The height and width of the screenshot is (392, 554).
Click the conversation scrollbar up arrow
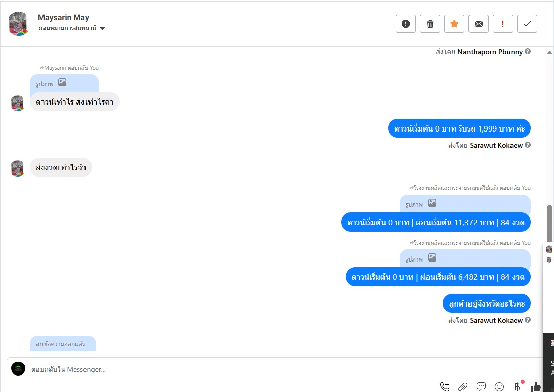pos(549,52)
